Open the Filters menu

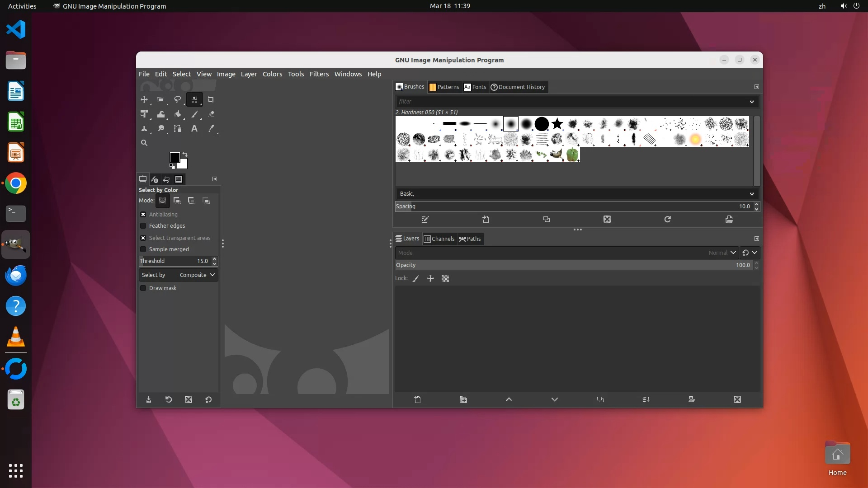coord(319,74)
